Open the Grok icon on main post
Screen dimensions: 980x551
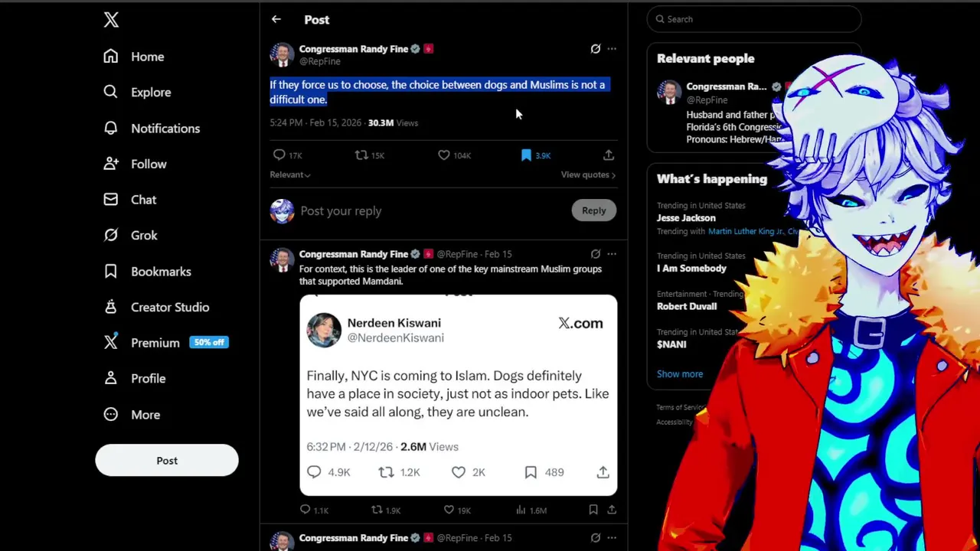pyautogui.click(x=595, y=49)
